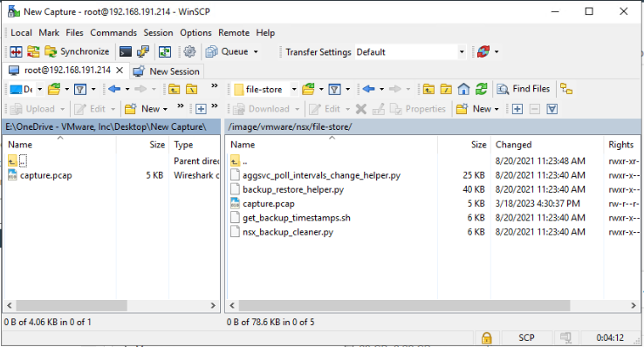
Task: Sort remote files by Size column
Action: pyautogui.click(x=464, y=145)
